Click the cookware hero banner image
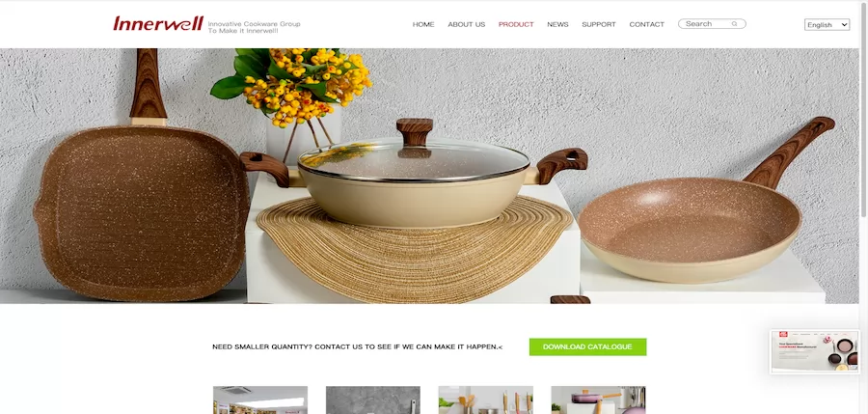Viewport: 868px width, 414px height. click(x=429, y=176)
